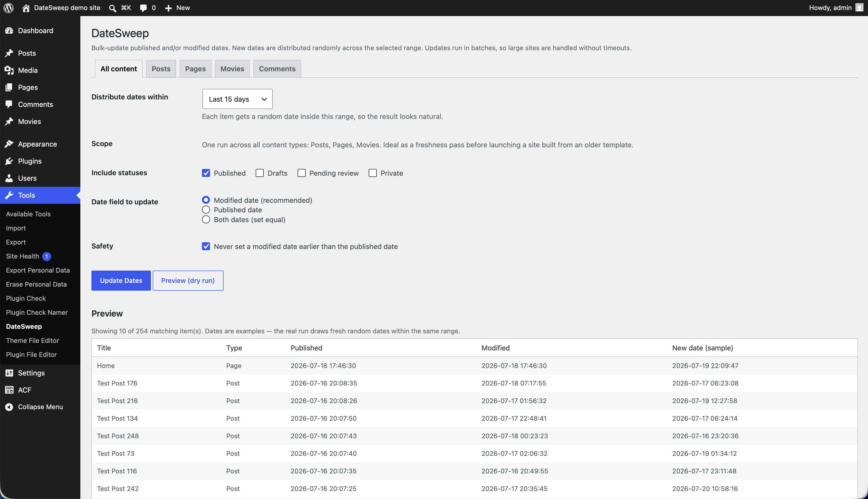Image resolution: width=868 pixels, height=499 pixels.
Task: Click the Preview (dry run) button
Action: [x=188, y=281]
